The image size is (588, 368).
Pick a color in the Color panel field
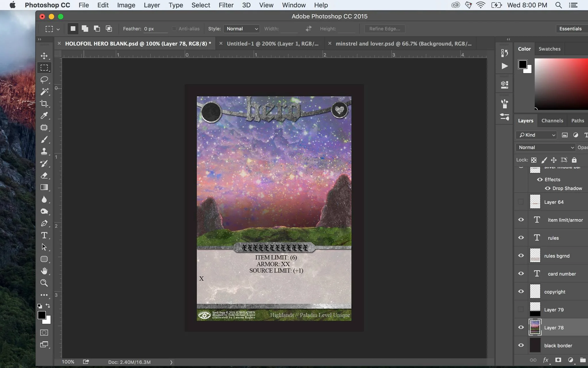[x=561, y=84]
